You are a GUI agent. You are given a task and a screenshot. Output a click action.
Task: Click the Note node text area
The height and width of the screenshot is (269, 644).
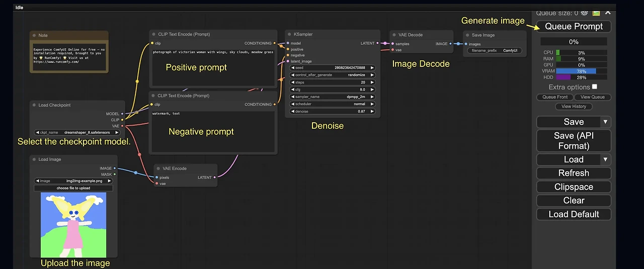[x=68, y=56]
